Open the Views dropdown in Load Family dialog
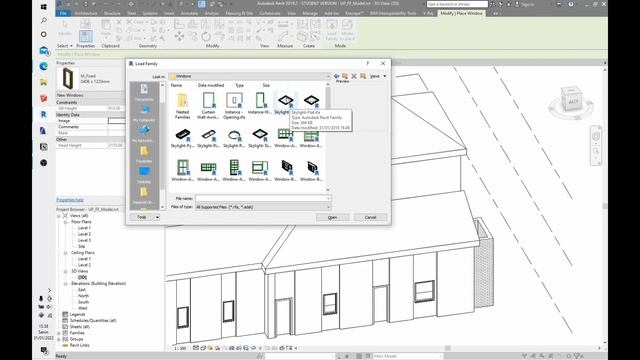 [x=377, y=76]
